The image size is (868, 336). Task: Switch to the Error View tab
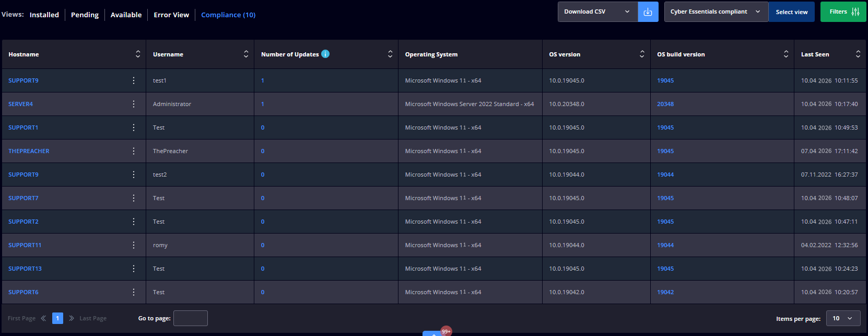point(171,15)
